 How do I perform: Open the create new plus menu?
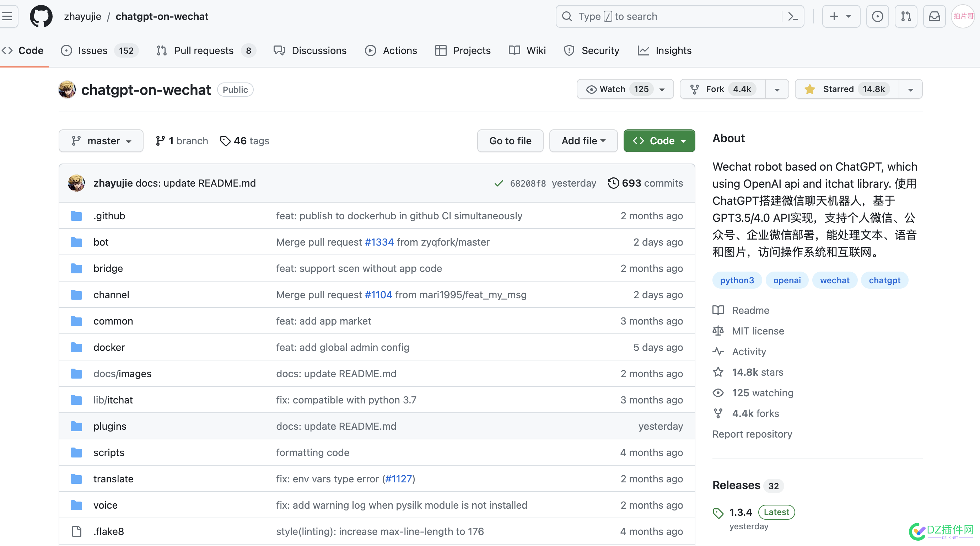(x=841, y=16)
